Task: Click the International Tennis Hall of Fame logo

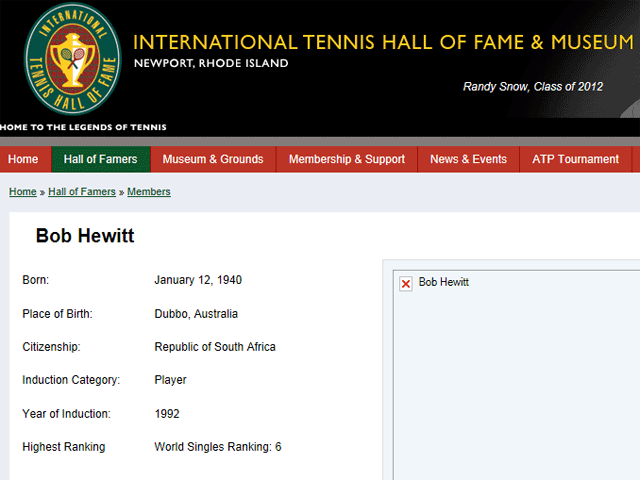Action: click(72, 59)
